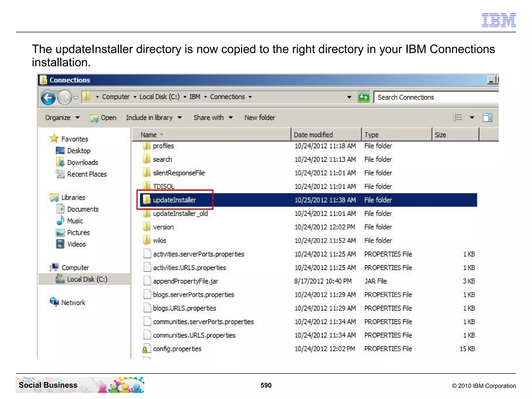Select the appendPropertyFile.jar file name

point(185,281)
